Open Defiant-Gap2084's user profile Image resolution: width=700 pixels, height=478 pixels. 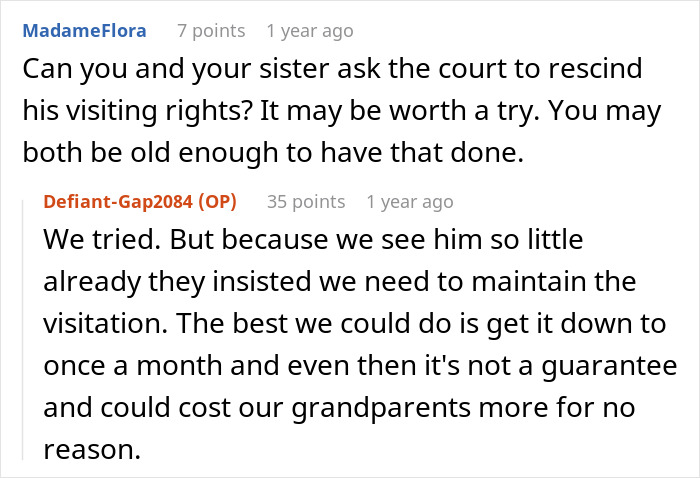118,202
